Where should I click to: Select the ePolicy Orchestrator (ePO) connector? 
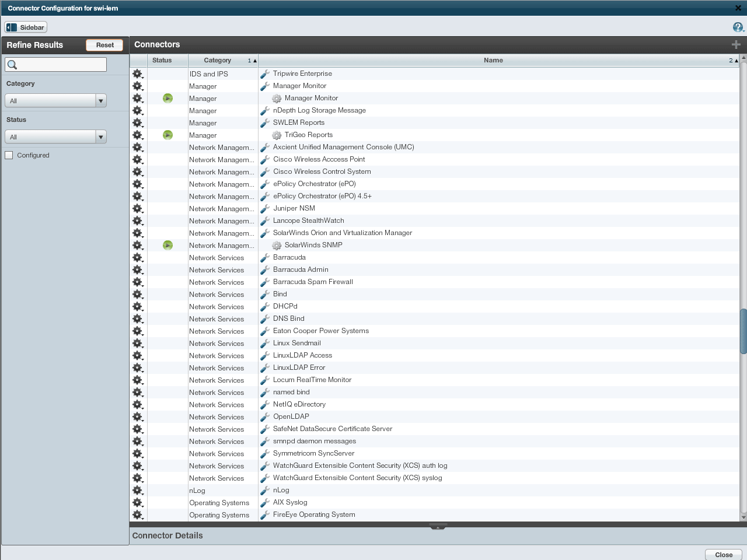(315, 184)
